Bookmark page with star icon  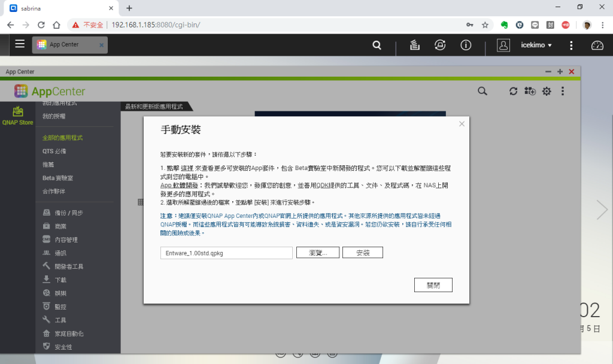click(485, 25)
